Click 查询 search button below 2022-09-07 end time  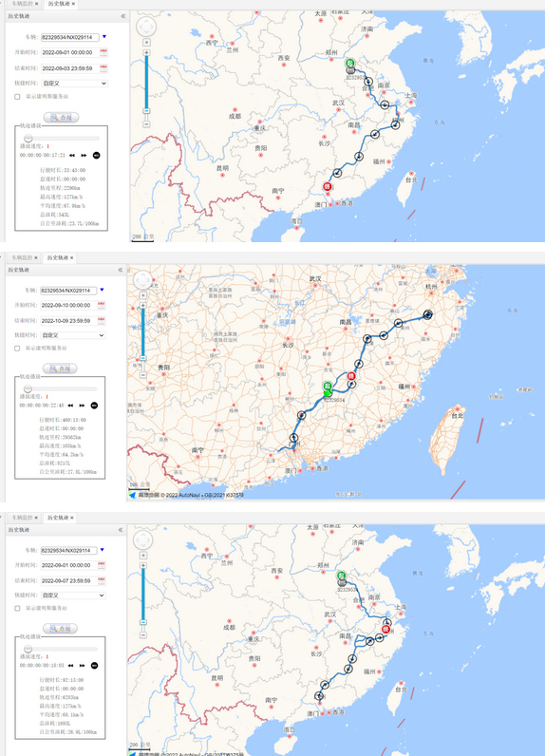(60, 628)
